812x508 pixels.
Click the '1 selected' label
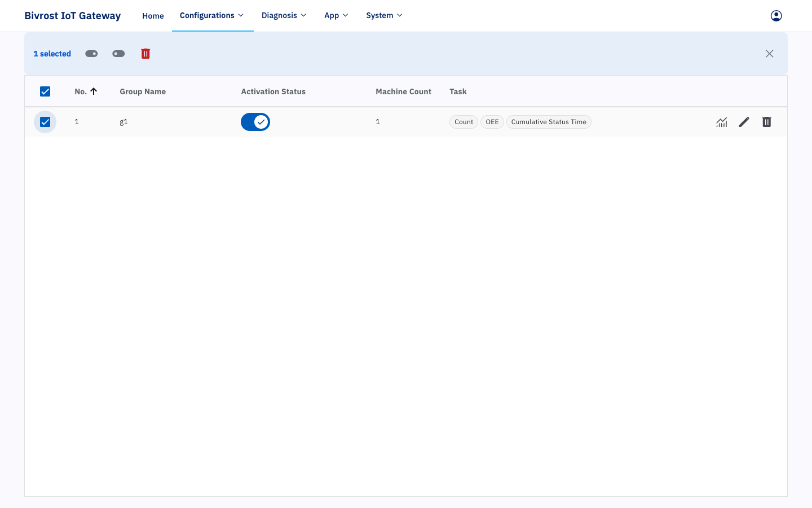(x=52, y=54)
